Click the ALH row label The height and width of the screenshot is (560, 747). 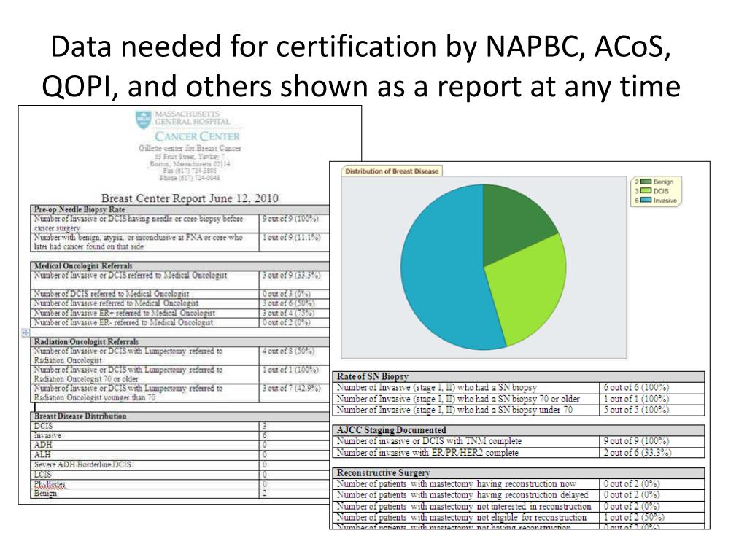point(42,455)
